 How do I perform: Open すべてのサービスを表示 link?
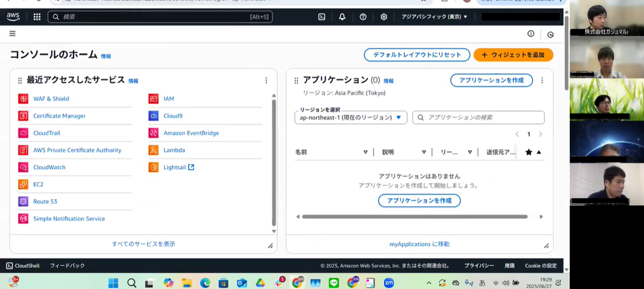coord(144,244)
